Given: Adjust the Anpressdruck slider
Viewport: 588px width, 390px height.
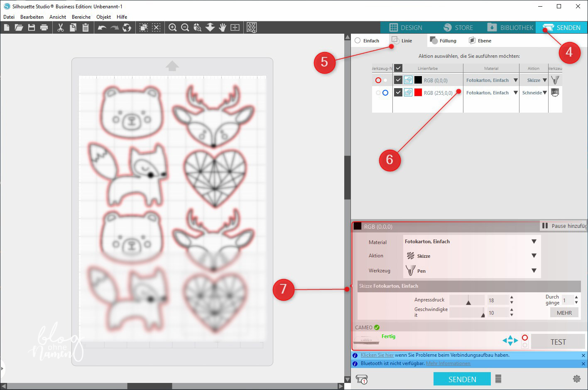Looking at the screenshot, I should (x=468, y=300).
